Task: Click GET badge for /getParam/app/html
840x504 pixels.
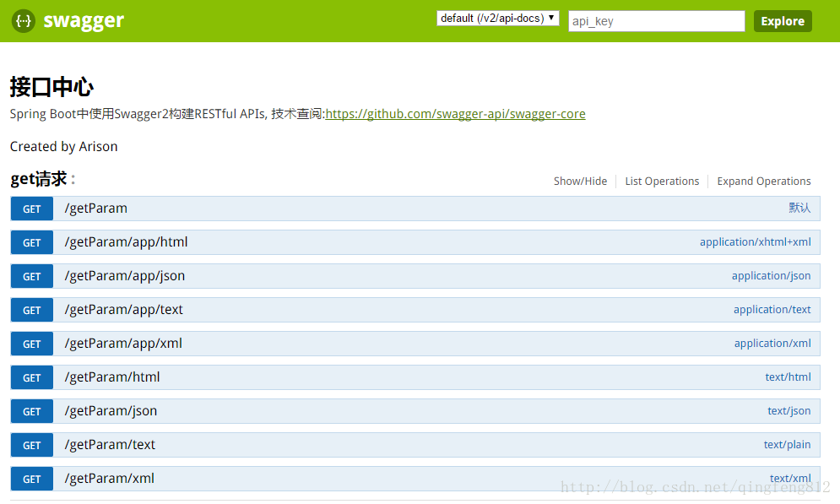Action: (x=31, y=242)
